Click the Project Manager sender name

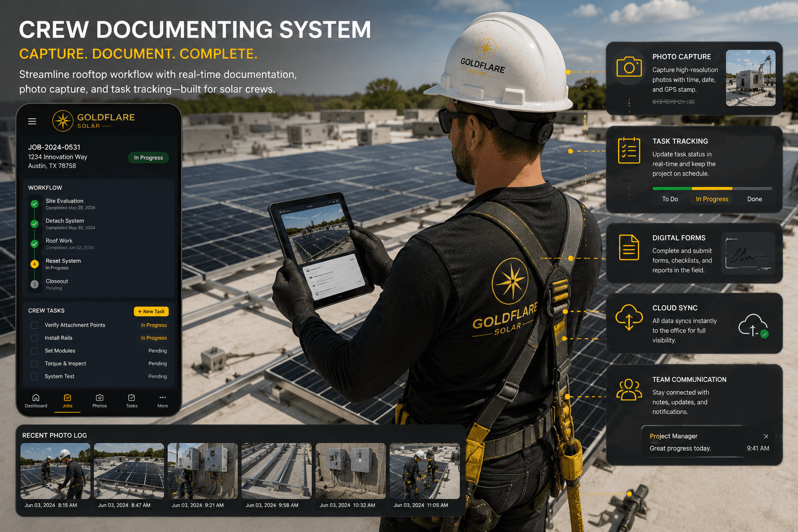(x=673, y=436)
